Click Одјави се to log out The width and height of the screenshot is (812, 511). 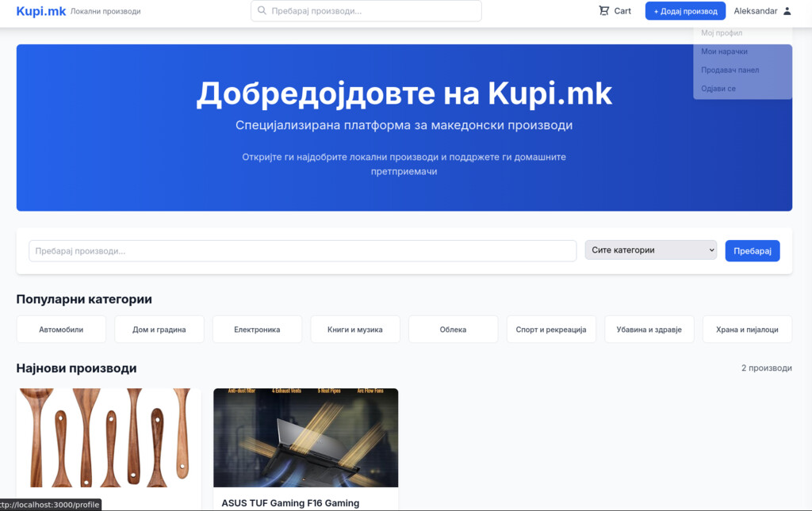[x=718, y=89]
